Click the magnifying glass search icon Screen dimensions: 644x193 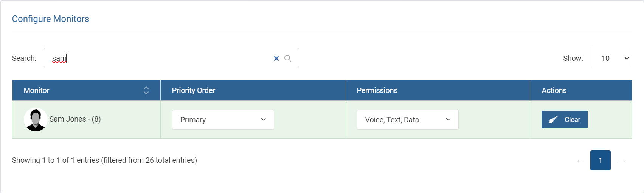click(x=288, y=58)
